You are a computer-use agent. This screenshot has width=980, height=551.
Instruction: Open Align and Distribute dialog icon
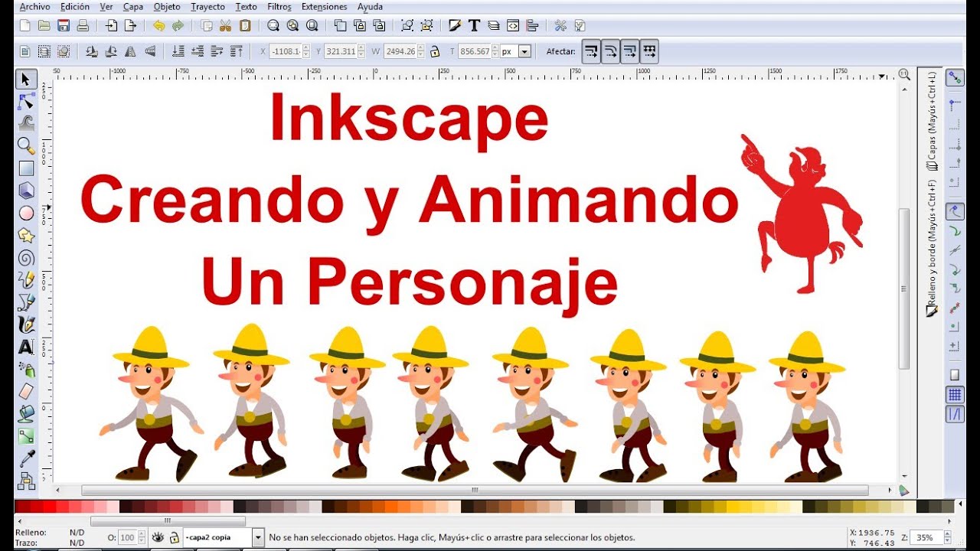click(x=532, y=25)
